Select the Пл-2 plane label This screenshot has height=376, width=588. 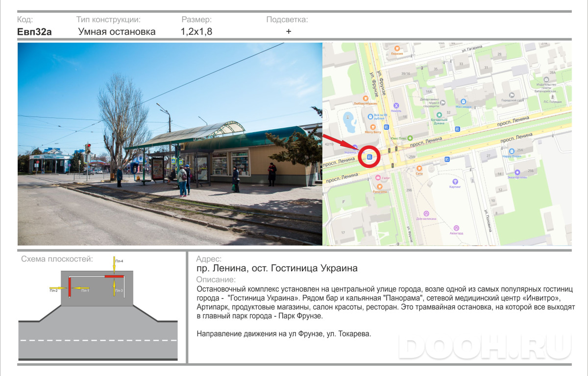(53, 291)
